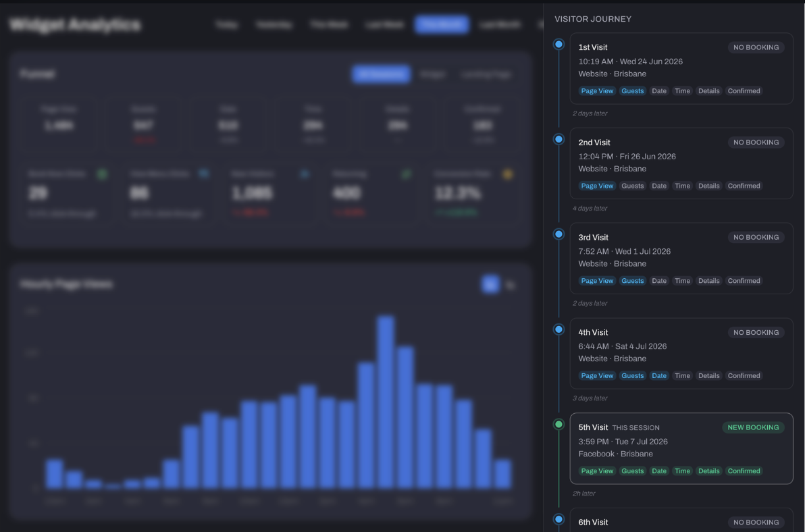Viewport: 805px width, 532px height.
Task: Click the Guests chip in 4th Visit
Action: [x=633, y=375]
